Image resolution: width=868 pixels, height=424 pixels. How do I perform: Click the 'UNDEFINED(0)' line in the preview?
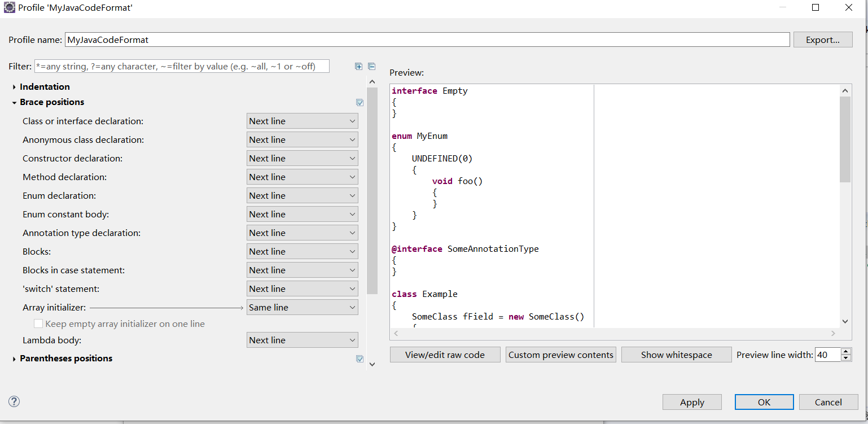point(442,158)
